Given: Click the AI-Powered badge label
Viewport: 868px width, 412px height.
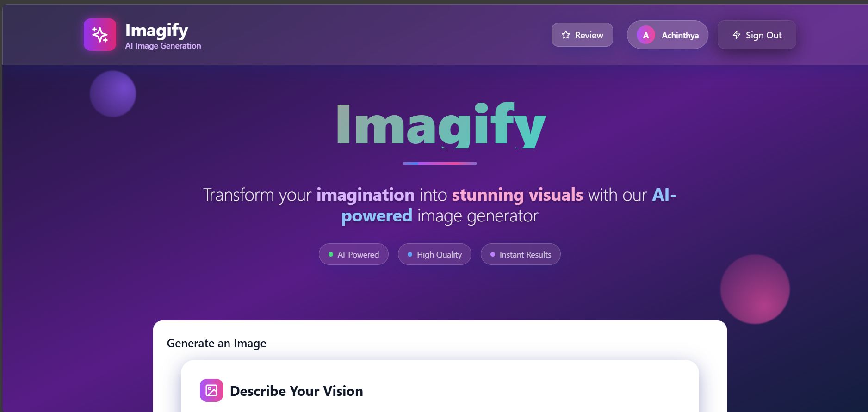Looking at the screenshot, I should 358,255.
